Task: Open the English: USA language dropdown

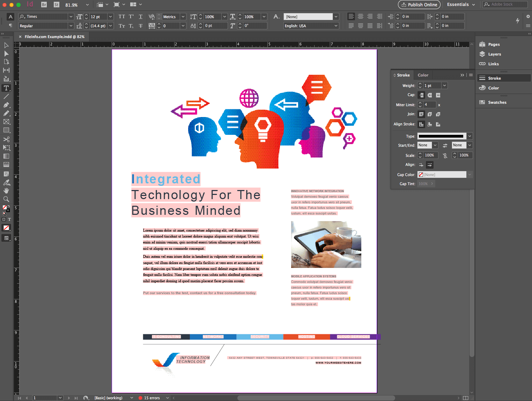Action: (x=336, y=26)
